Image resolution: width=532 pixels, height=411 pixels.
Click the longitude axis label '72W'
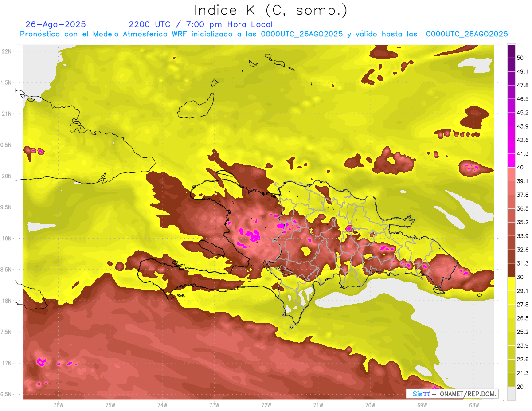pyautogui.click(x=266, y=405)
